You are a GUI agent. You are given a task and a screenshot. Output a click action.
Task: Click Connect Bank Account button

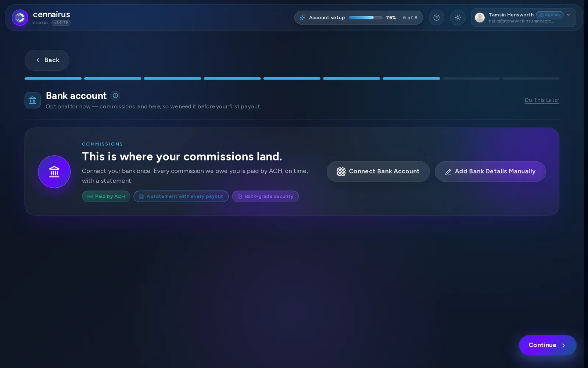coord(378,171)
